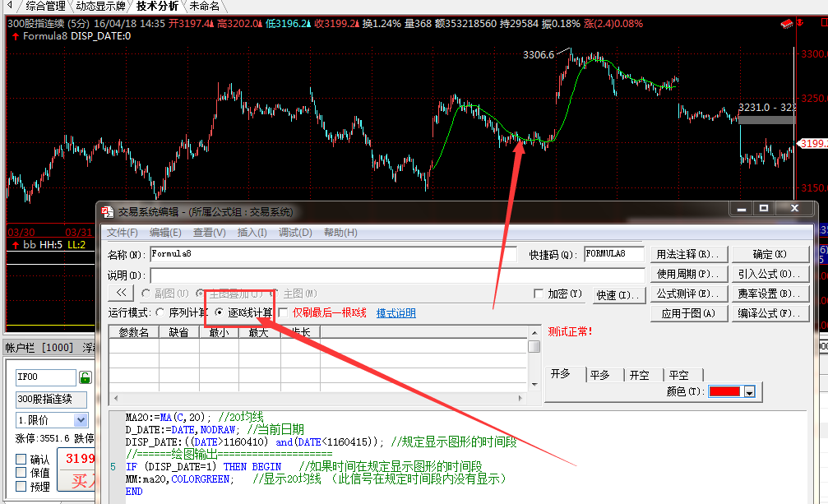The width and height of the screenshot is (828, 504).
Task: Click the parameter list scrollbar thumb
Action: (x=534, y=347)
